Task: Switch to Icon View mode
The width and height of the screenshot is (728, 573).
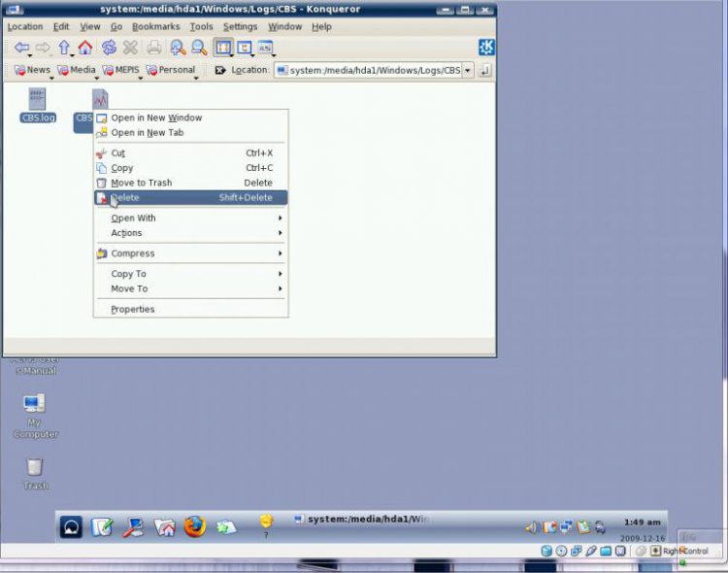Action: coord(223,48)
